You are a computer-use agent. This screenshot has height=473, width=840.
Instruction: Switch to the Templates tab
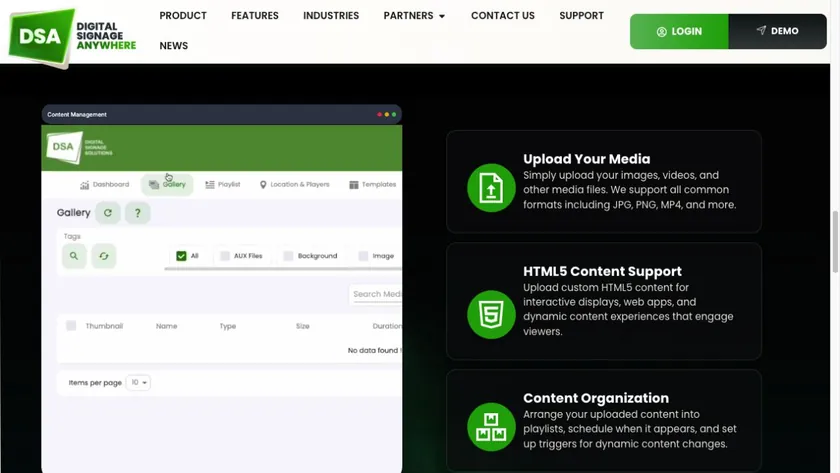[372, 185]
